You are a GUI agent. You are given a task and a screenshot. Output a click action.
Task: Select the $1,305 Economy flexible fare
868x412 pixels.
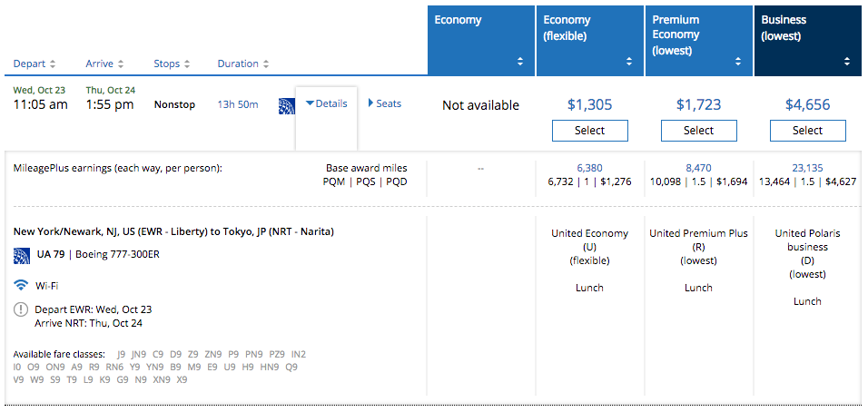coord(589,131)
